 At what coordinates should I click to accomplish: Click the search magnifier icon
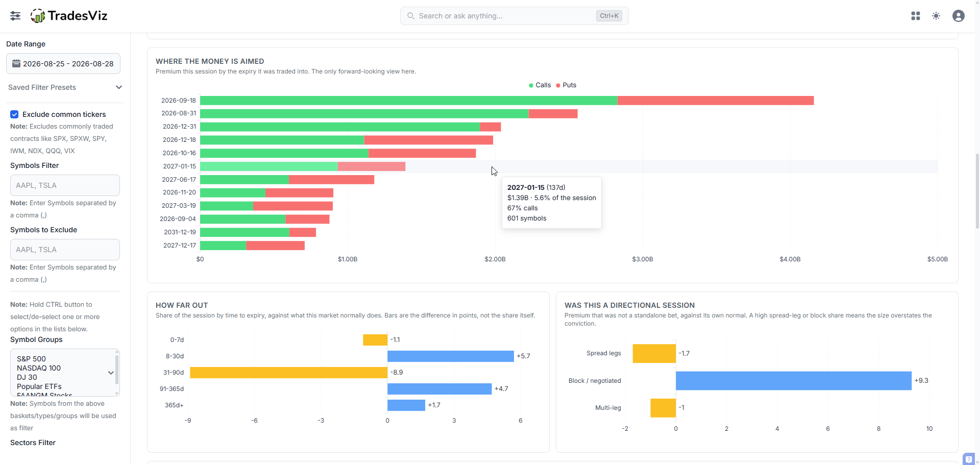pos(411,16)
